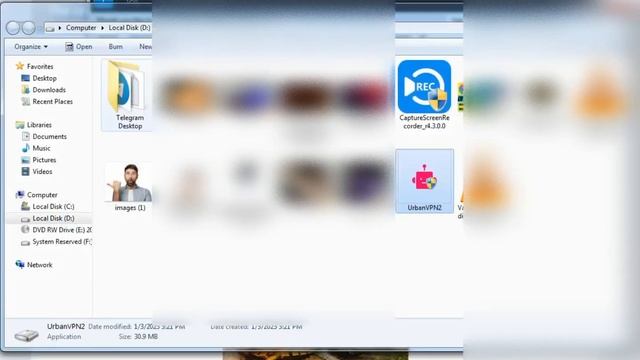Click the Computer monitor icon in sidebar

click(20, 195)
